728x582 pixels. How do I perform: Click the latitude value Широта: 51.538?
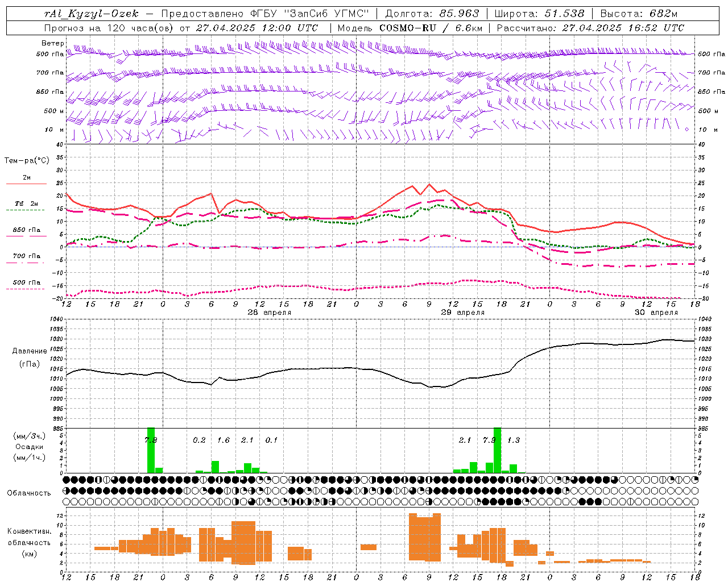(540, 14)
